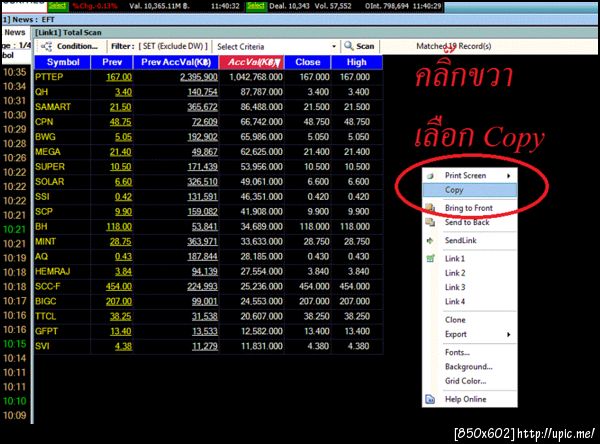Expand the Export submenu arrow
Screen dimensions: 600x444
pyautogui.click(x=509, y=335)
